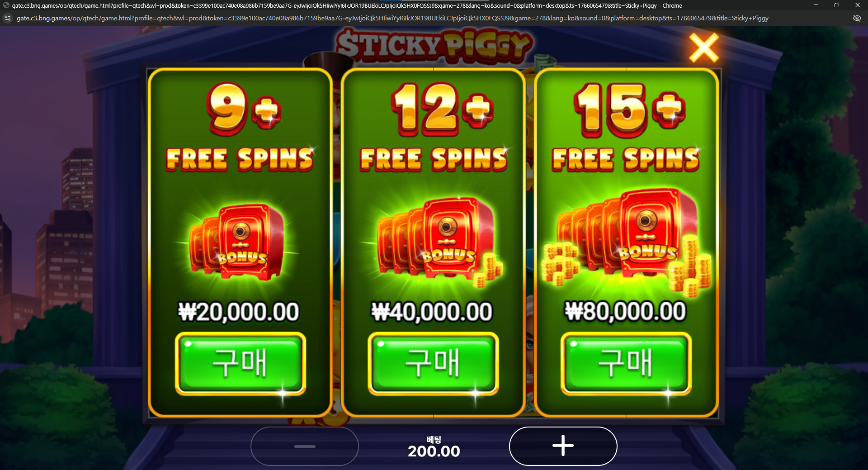868x470 pixels.
Task: Increase the bet with plus button
Action: click(x=563, y=446)
